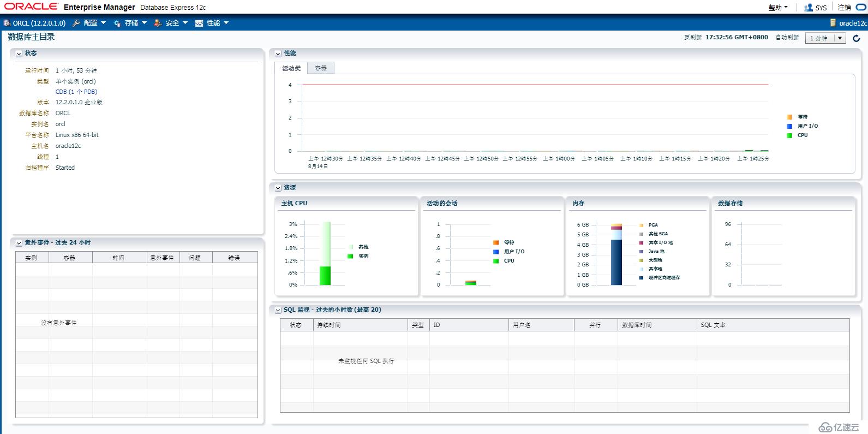Click the SYS user icon
This screenshot has height=434, width=868.
coord(809,8)
